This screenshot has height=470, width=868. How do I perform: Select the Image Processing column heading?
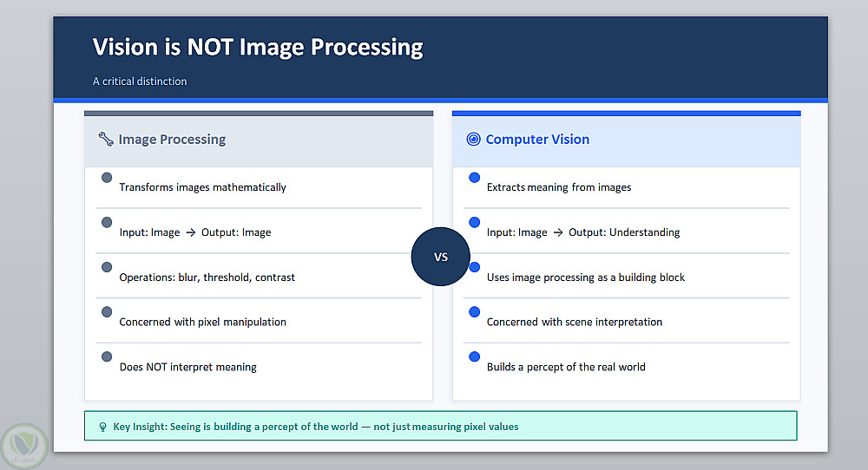[x=172, y=140]
